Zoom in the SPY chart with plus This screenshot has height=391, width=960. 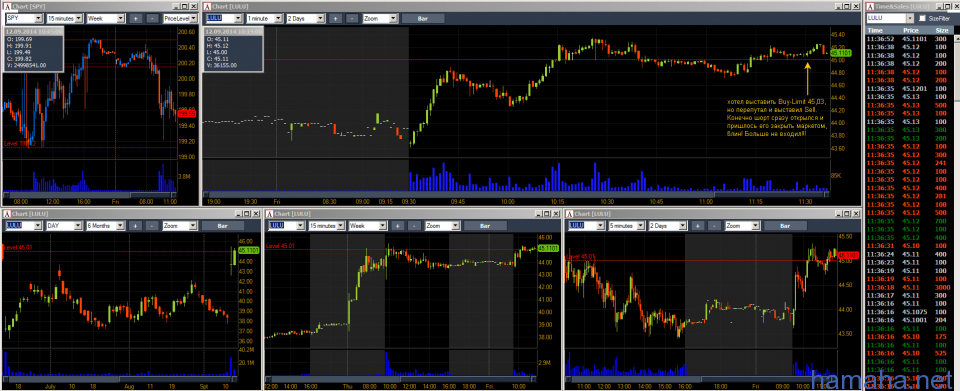(x=135, y=18)
